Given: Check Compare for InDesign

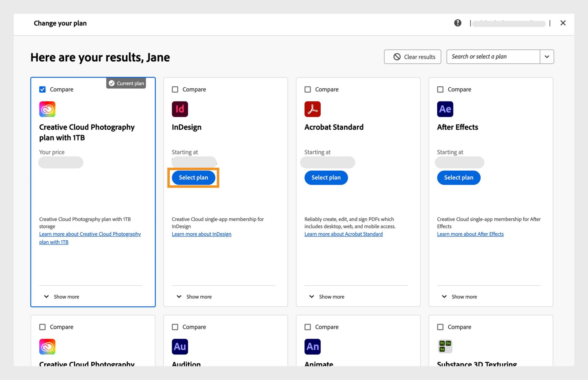Looking at the screenshot, I should tap(175, 89).
